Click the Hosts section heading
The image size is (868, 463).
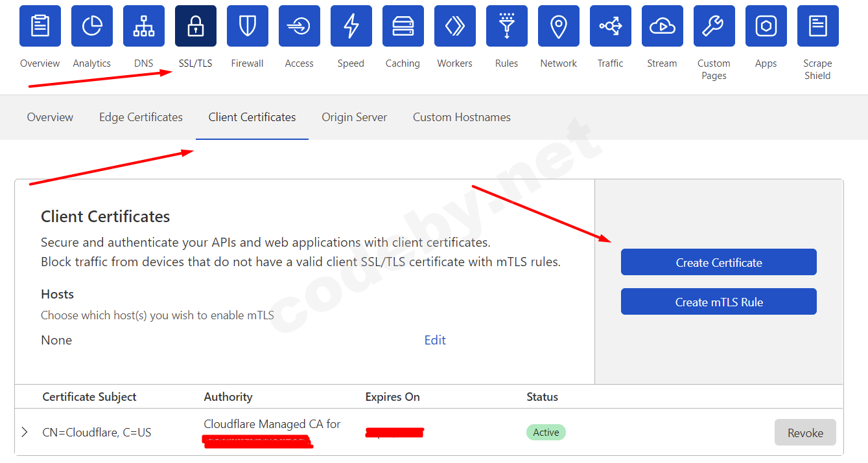pos(57,294)
